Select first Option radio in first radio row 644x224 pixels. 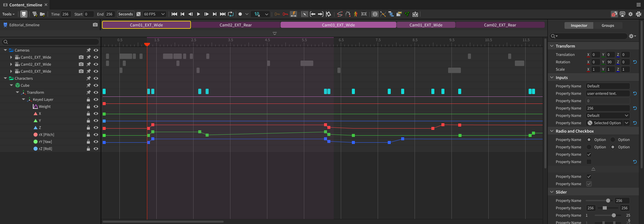(x=589, y=140)
